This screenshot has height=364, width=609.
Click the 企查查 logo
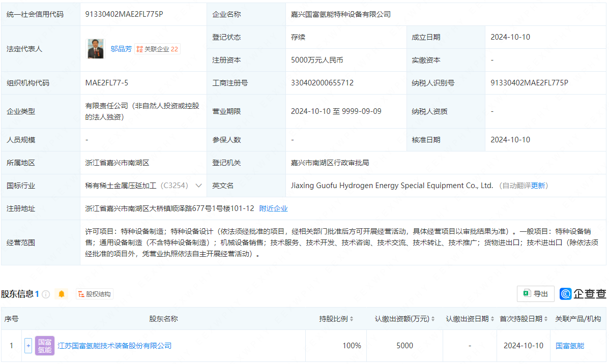(583, 294)
